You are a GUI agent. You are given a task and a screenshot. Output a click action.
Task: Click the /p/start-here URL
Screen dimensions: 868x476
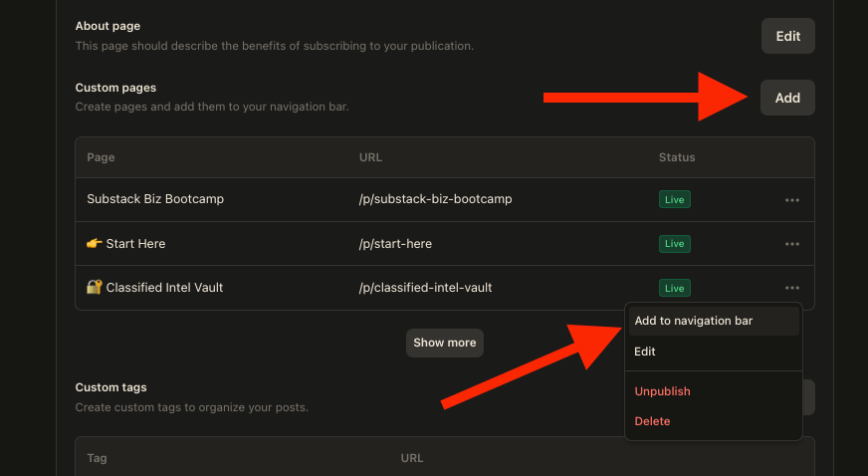pyautogui.click(x=395, y=244)
